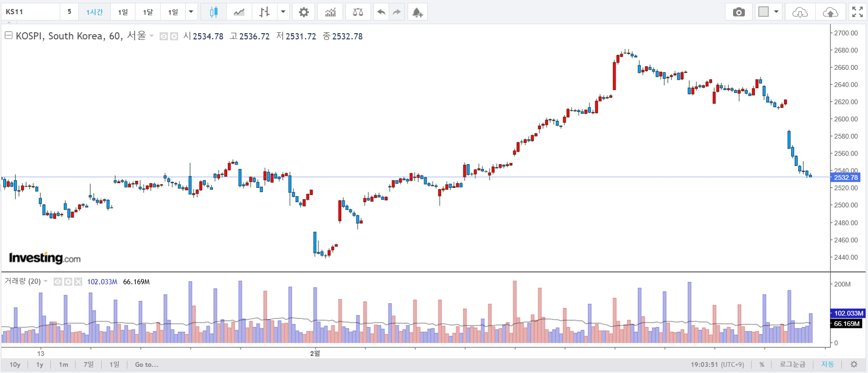The height and width of the screenshot is (373, 868).
Task: Collapse the KOSPI legend with minus box
Action: point(9,35)
